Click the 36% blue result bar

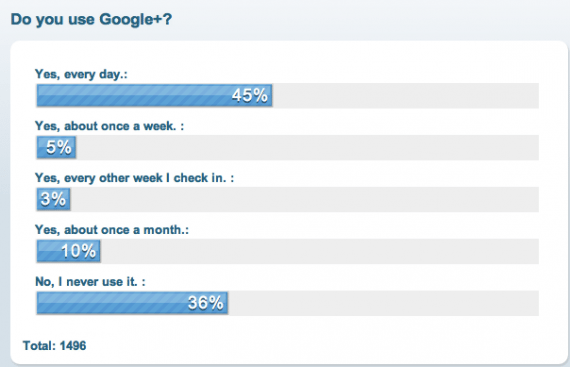coord(132,303)
